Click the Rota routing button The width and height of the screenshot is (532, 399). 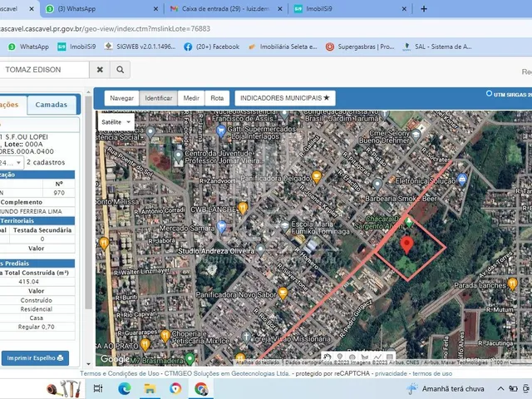(x=217, y=98)
